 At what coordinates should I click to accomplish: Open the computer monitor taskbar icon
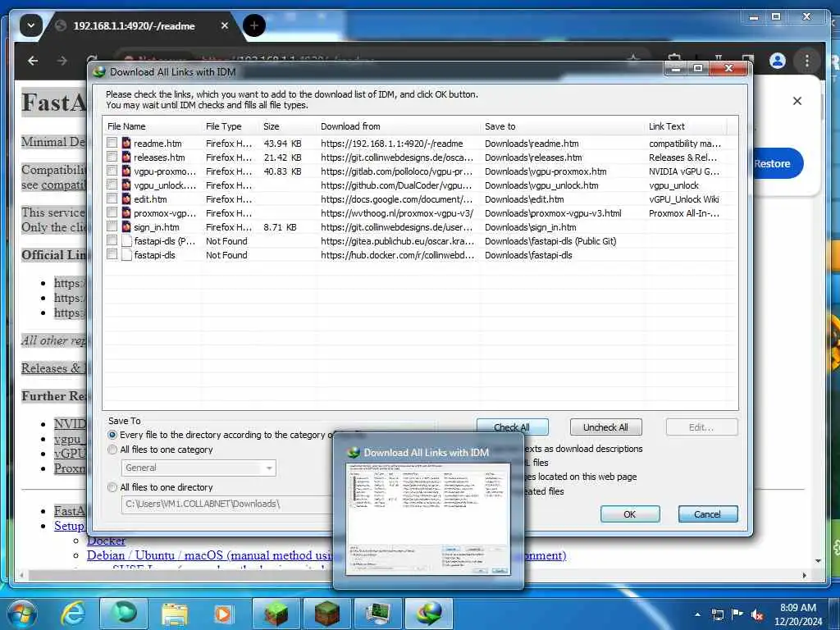(x=377, y=614)
